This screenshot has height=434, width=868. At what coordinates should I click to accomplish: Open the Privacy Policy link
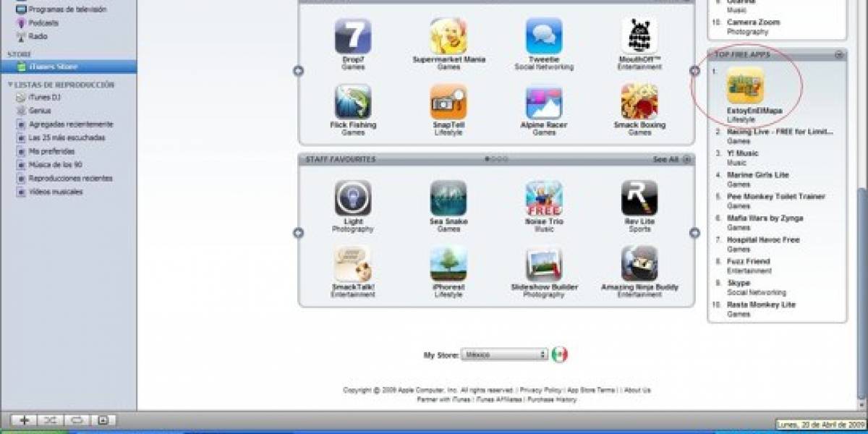click(x=540, y=390)
